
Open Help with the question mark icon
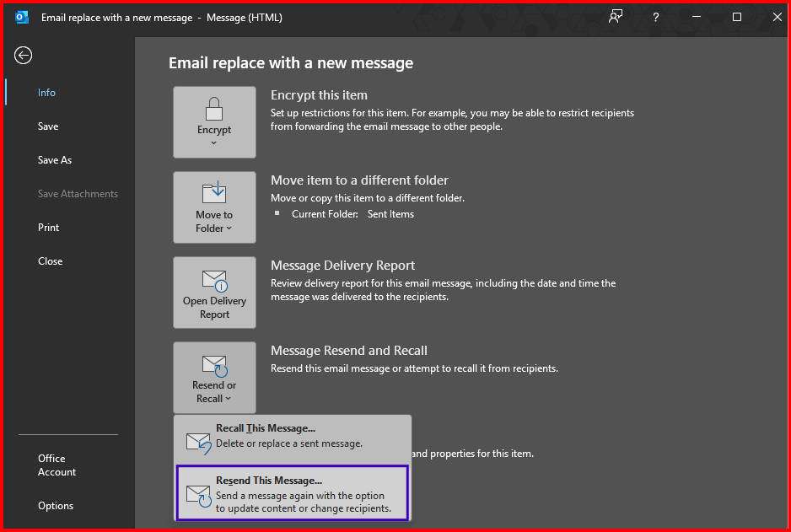(x=655, y=17)
